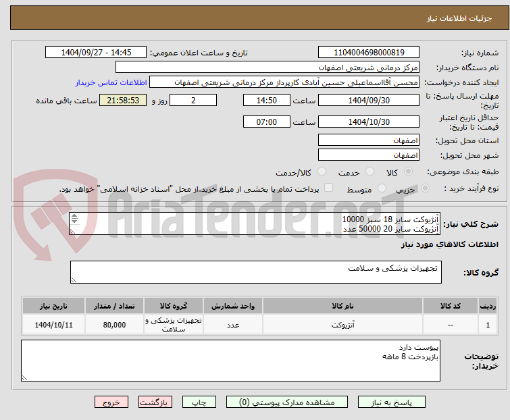510x420 pixels.
Task: Click the استان محل تحویل field
Action: (x=369, y=140)
